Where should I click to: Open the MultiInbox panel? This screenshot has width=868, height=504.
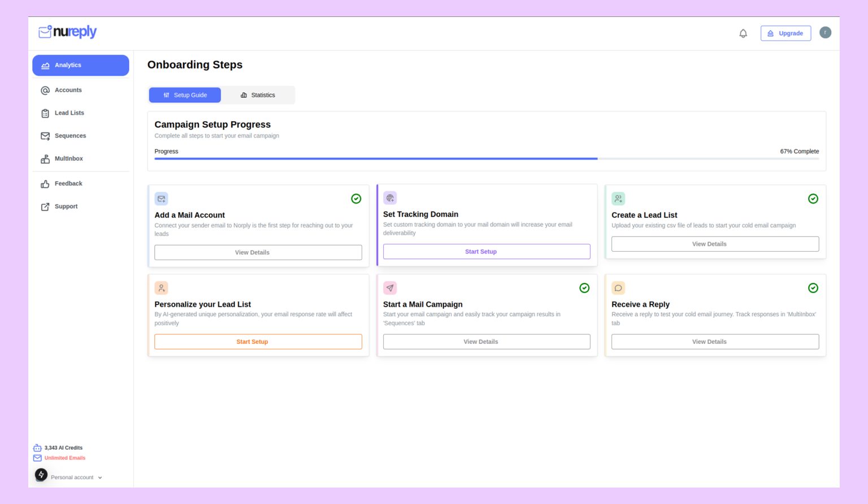[x=45, y=159]
